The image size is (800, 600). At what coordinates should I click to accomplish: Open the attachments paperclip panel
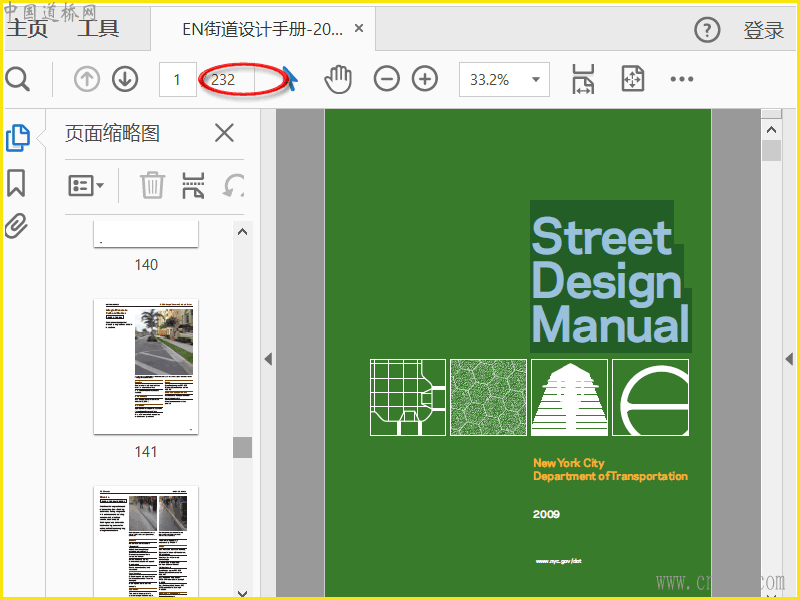[x=16, y=227]
